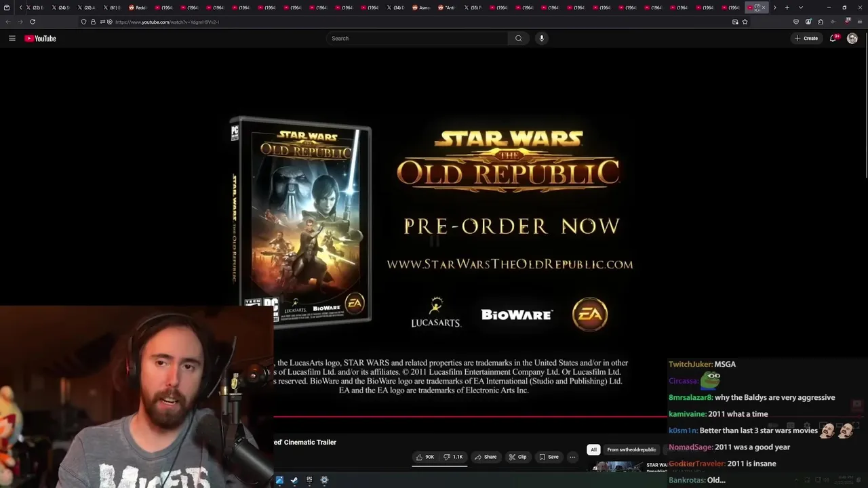The image size is (868, 488).
Task: Switch to the Reddit tab
Action: pos(138,7)
